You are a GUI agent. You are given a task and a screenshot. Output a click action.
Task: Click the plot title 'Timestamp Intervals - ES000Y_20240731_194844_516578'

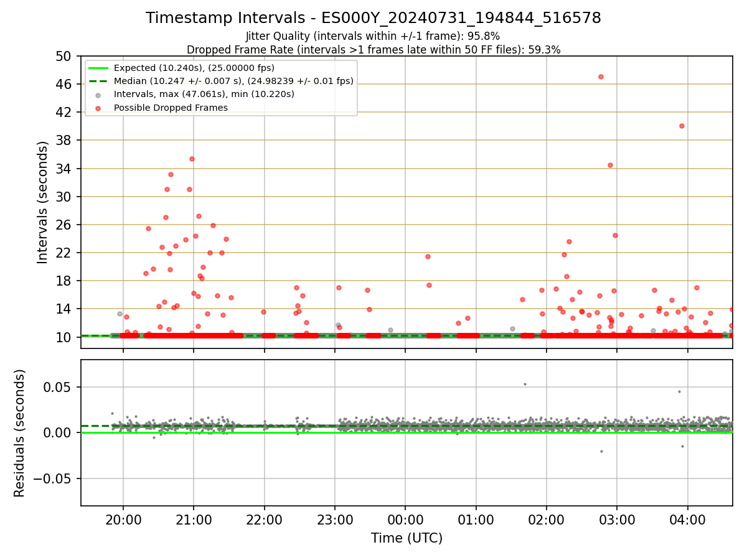click(374, 18)
